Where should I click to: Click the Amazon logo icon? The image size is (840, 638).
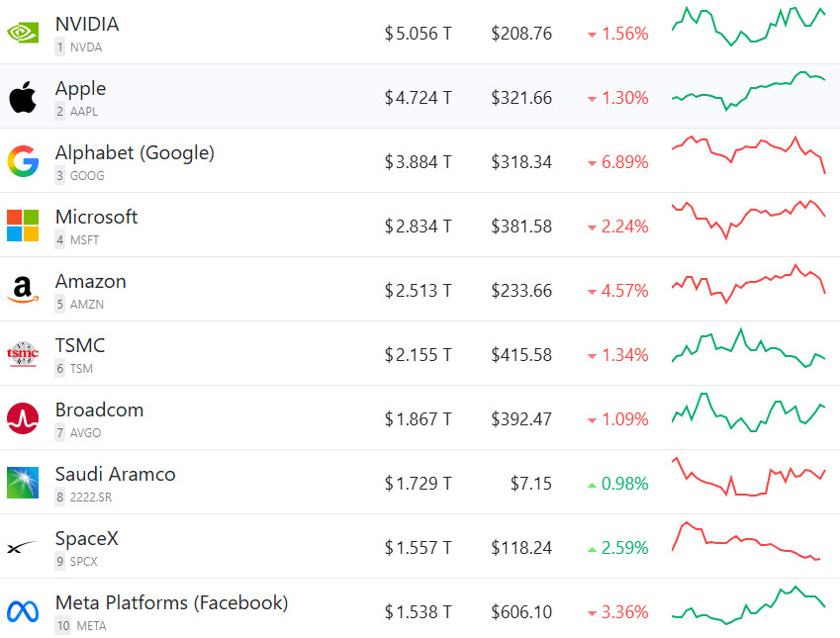click(x=23, y=290)
